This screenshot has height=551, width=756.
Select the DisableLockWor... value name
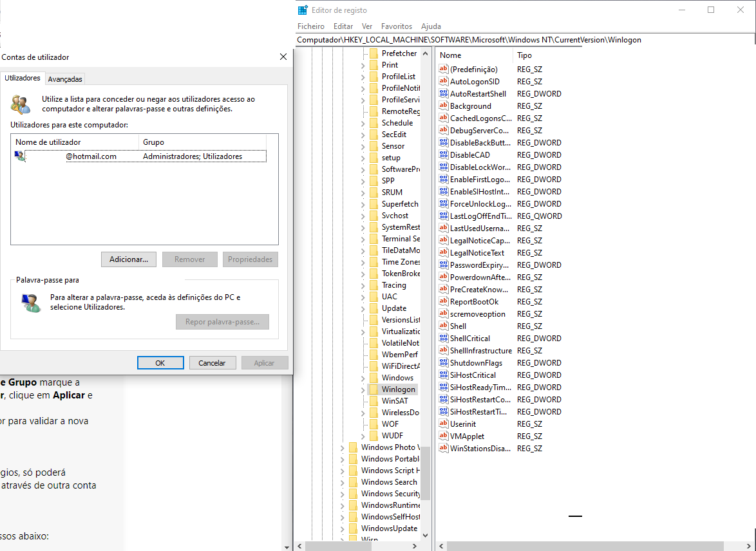click(x=480, y=167)
